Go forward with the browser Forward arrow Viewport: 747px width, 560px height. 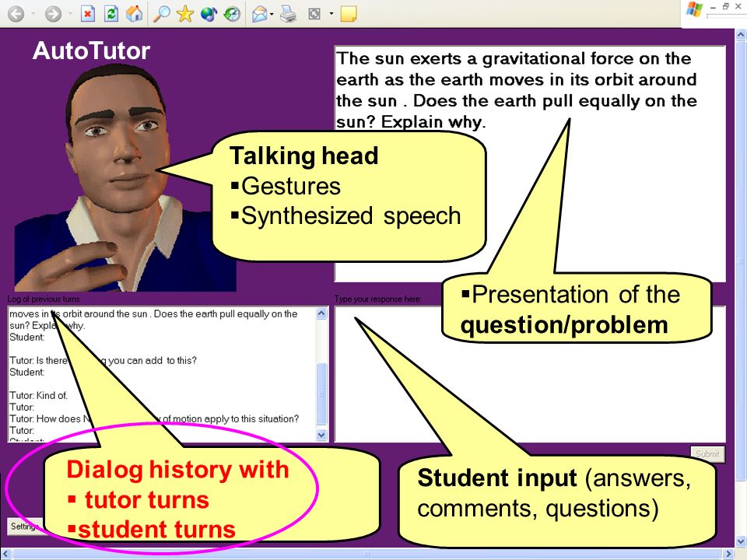(54, 14)
